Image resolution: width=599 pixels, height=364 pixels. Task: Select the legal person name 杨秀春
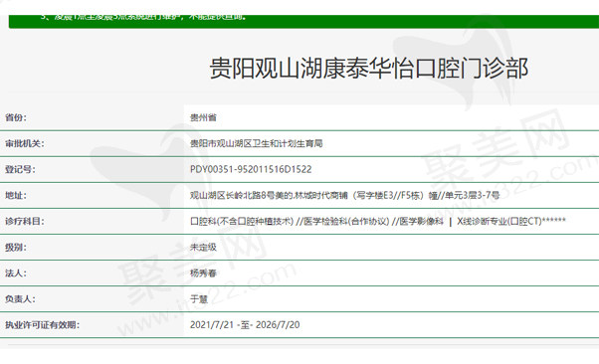click(x=203, y=273)
